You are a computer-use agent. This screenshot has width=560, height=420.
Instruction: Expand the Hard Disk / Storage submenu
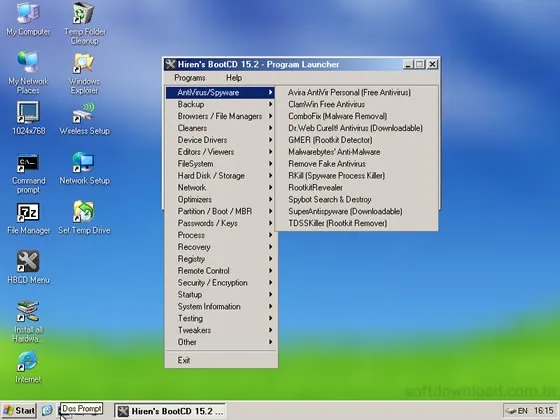pyautogui.click(x=220, y=176)
